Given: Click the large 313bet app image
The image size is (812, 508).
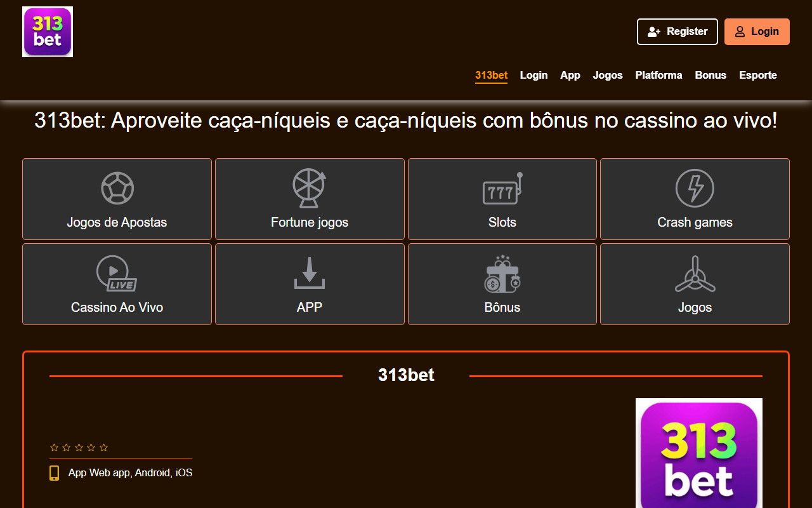Looking at the screenshot, I should (699, 453).
